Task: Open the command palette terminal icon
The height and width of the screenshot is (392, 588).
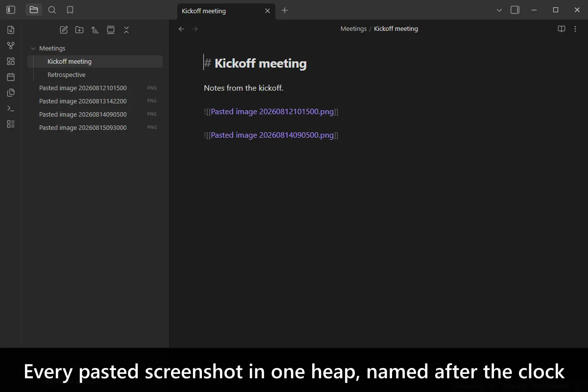Action: pyautogui.click(x=11, y=108)
